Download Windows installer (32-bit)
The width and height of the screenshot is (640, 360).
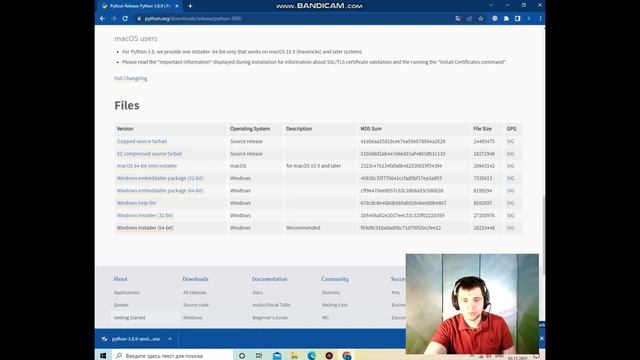point(145,216)
